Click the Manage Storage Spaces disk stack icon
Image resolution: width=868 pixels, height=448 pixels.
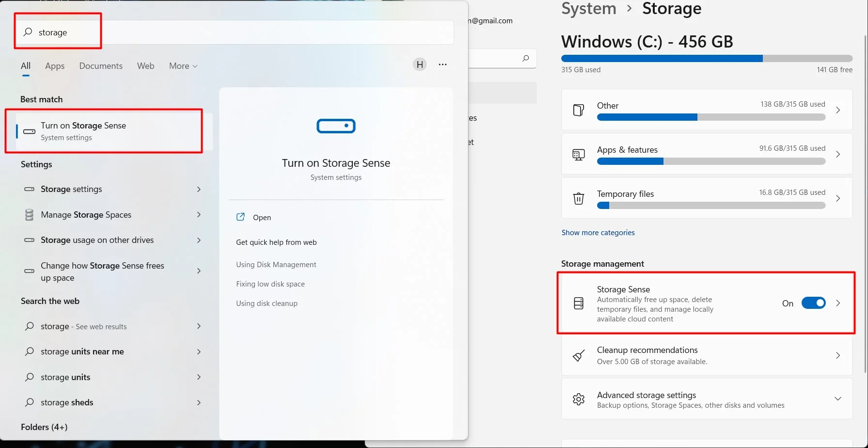click(30, 215)
